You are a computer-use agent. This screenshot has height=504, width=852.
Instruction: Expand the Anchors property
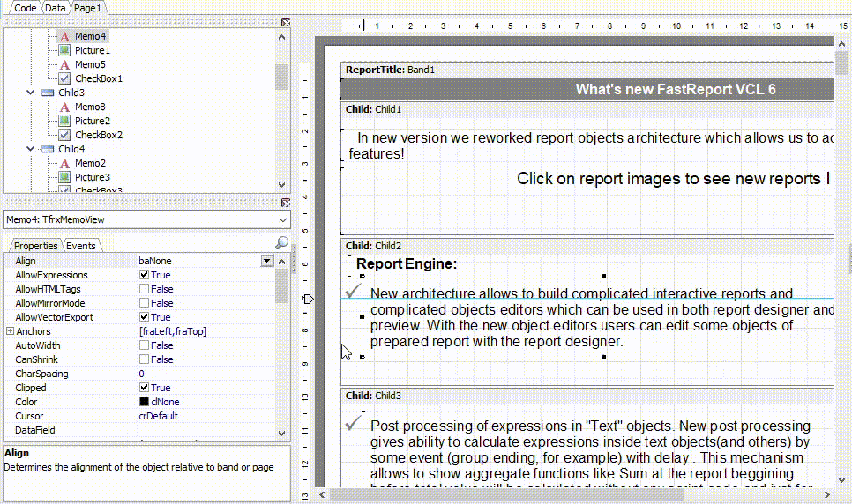(x=10, y=330)
